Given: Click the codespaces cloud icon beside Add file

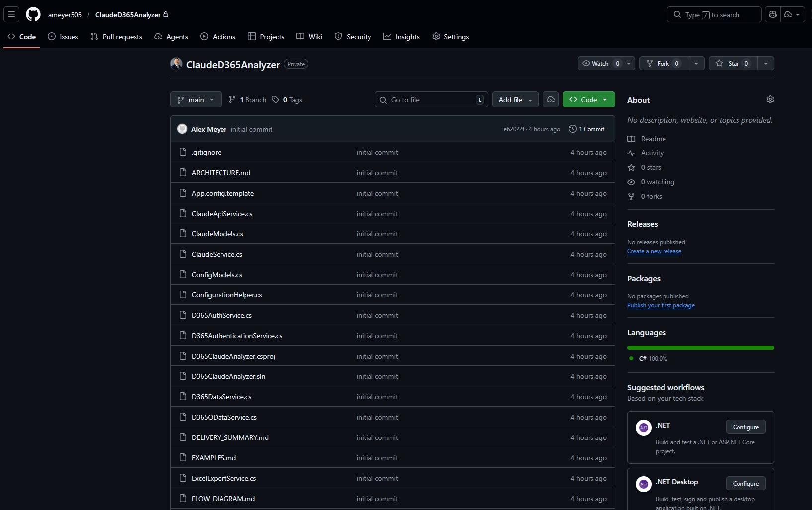Looking at the screenshot, I should 551,100.
